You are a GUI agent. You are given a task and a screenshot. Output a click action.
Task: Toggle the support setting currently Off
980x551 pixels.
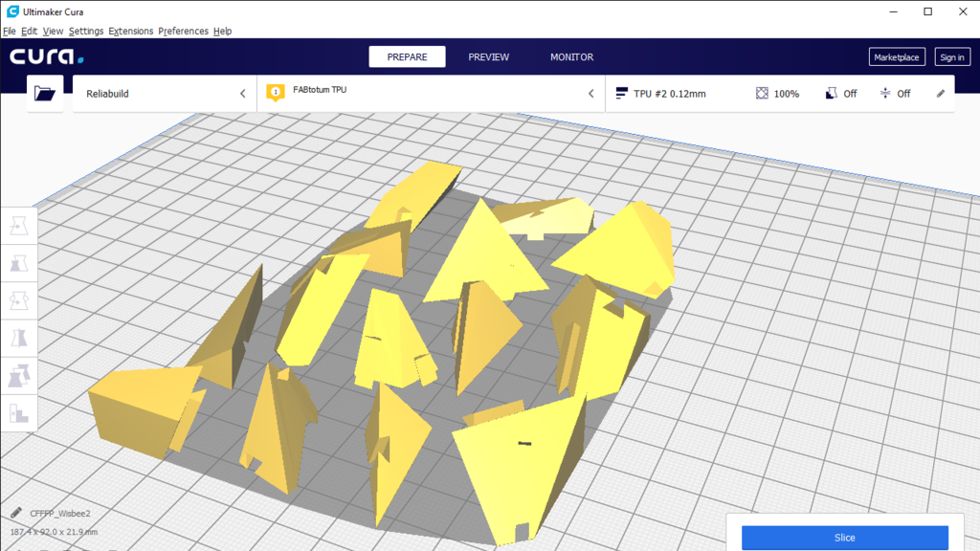point(840,93)
